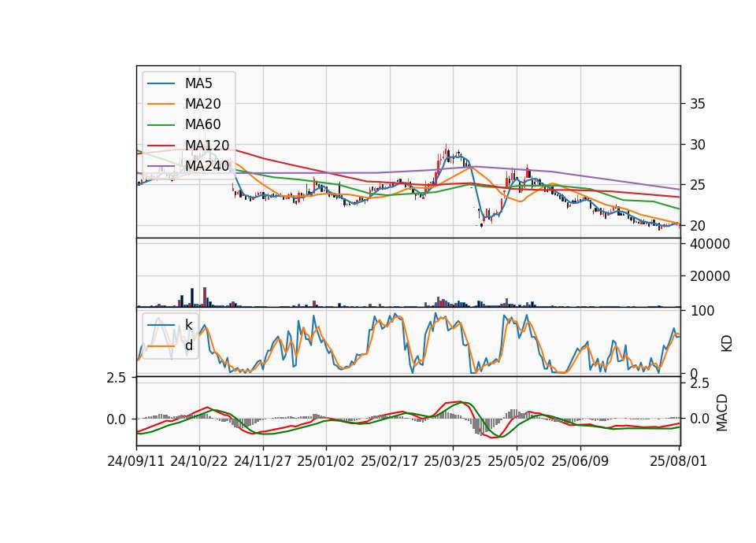This screenshot has height=543, width=756.
Task: Click the MA120 legend label
Action: pos(207,146)
